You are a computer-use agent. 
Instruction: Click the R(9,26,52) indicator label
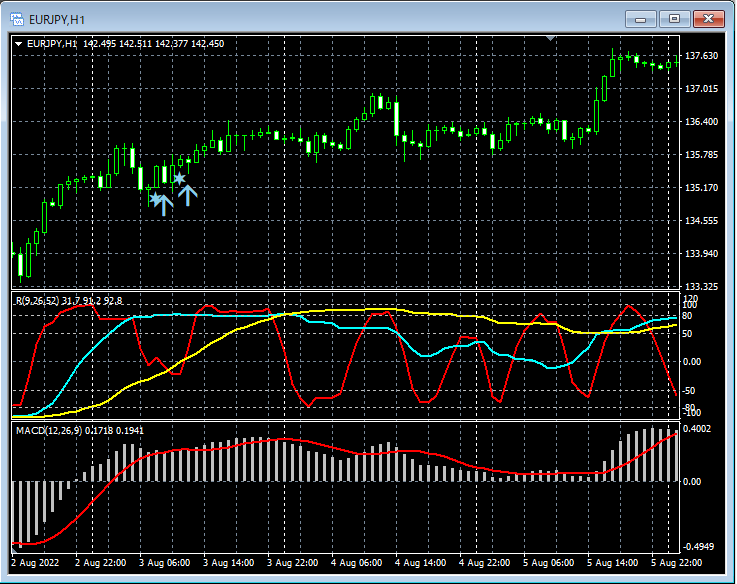pyautogui.click(x=36, y=300)
